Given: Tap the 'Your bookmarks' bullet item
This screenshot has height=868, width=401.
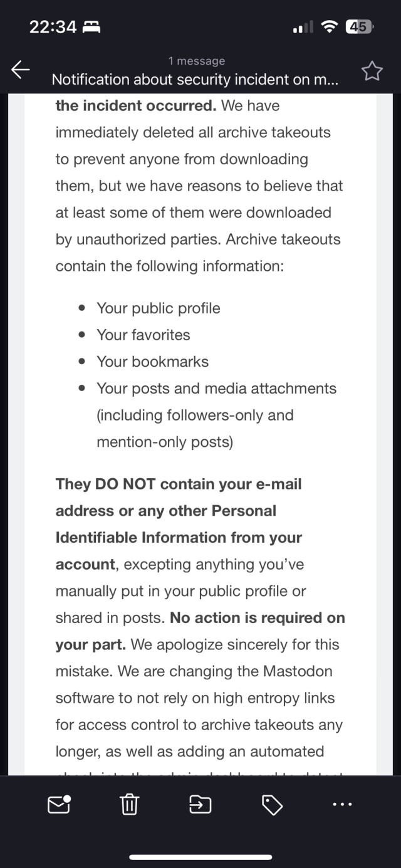Looking at the screenshot, I should click(152, 362).
